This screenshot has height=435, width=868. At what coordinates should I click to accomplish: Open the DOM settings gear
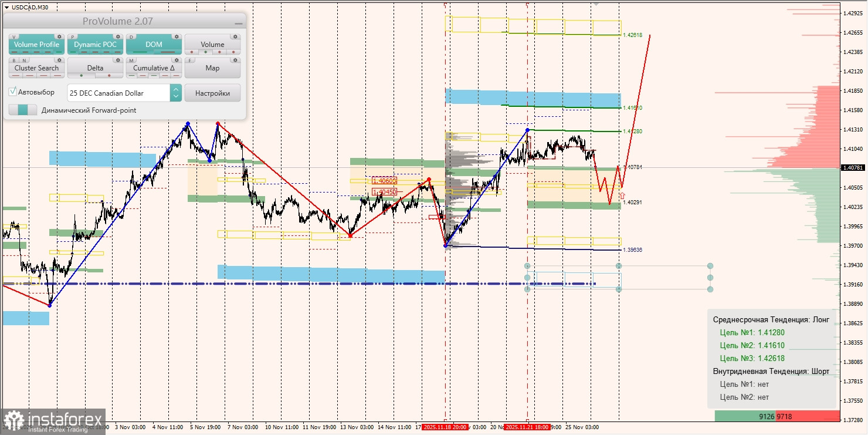(177, 36)
